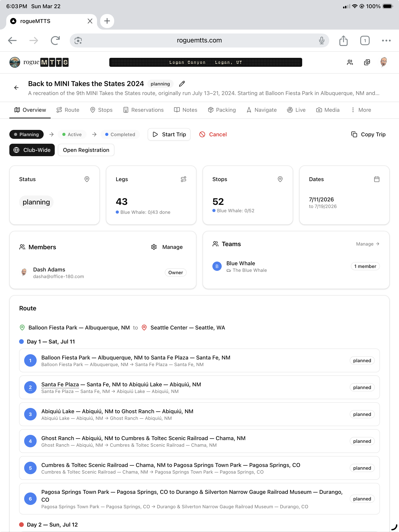Switch to the Reservations tab
This screenshot has width=399, height=532.
[x=143, y=110]
